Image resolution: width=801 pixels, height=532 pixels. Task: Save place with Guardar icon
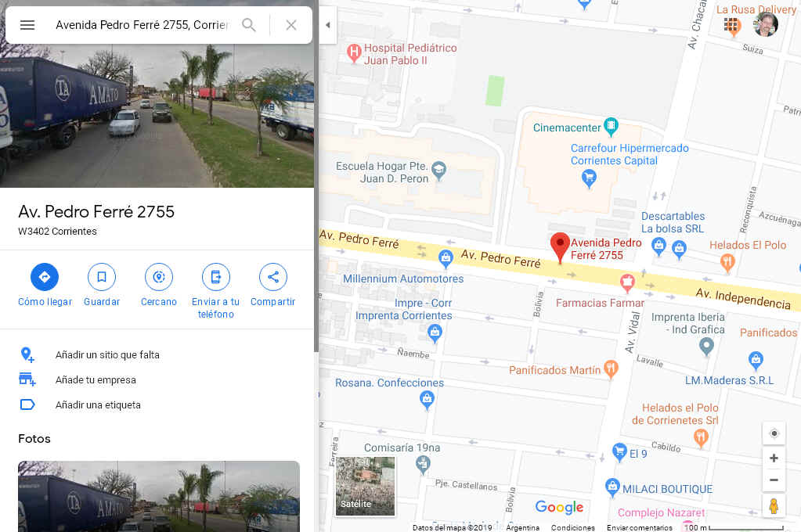click(102, 277)
